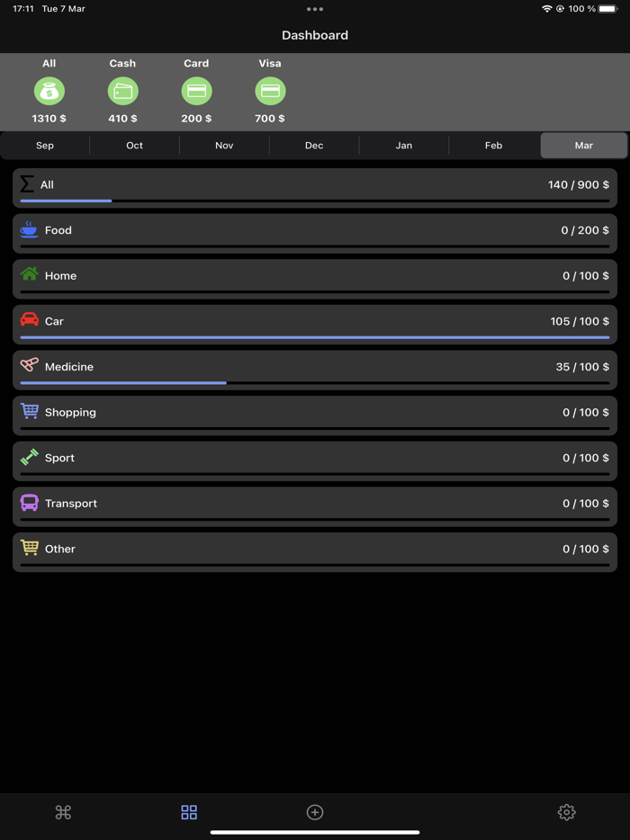The image size is (630, 840).
Task: Select the Other category row
Action: click(x=315, y=549)
